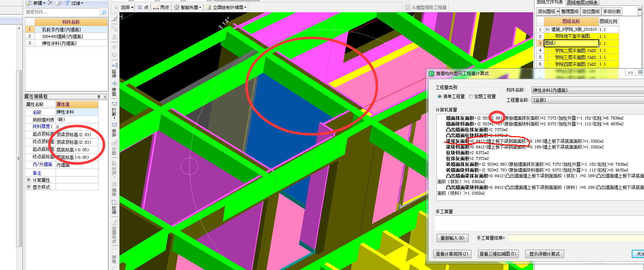
Task: Click the delete X icon beside 新建
Action: [x=51, y=3]
